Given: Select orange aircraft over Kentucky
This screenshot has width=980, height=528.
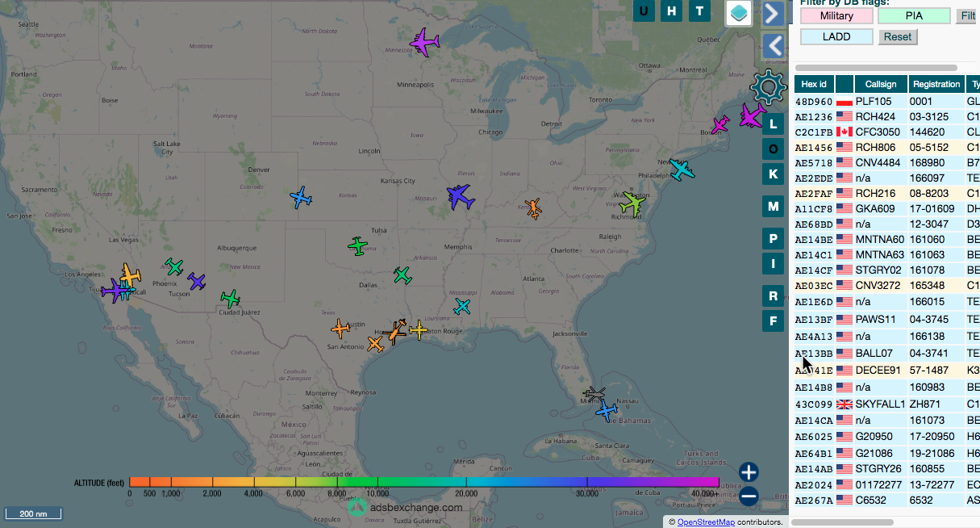Looking at the screenshot, I should 533,208.
